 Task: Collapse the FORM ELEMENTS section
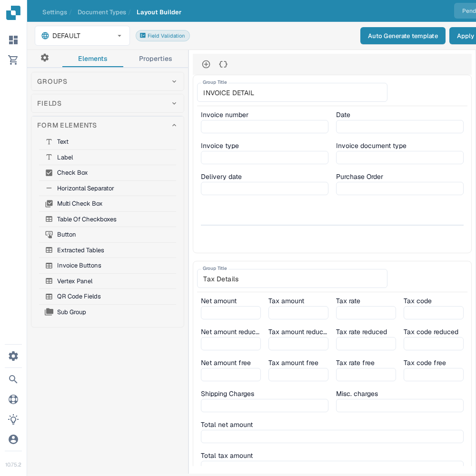pyautogui.click(x=108, y=125)
